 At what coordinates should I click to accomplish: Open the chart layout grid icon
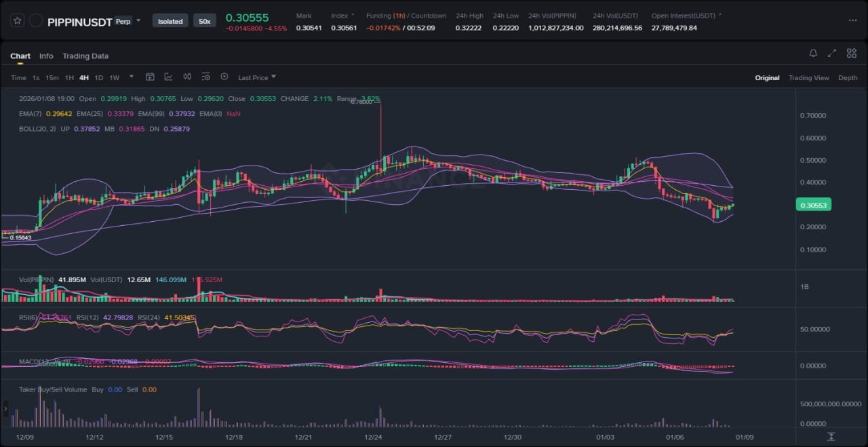(852, 53)
